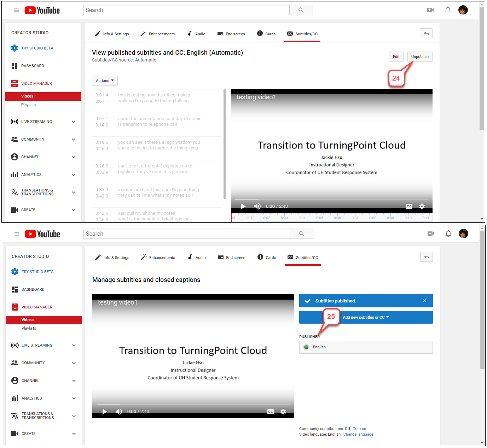Viewport: 487px width, 448px height.
Task: Click the Live Streaming broadcast icon, upper screenshot
Action: point(15,122)
